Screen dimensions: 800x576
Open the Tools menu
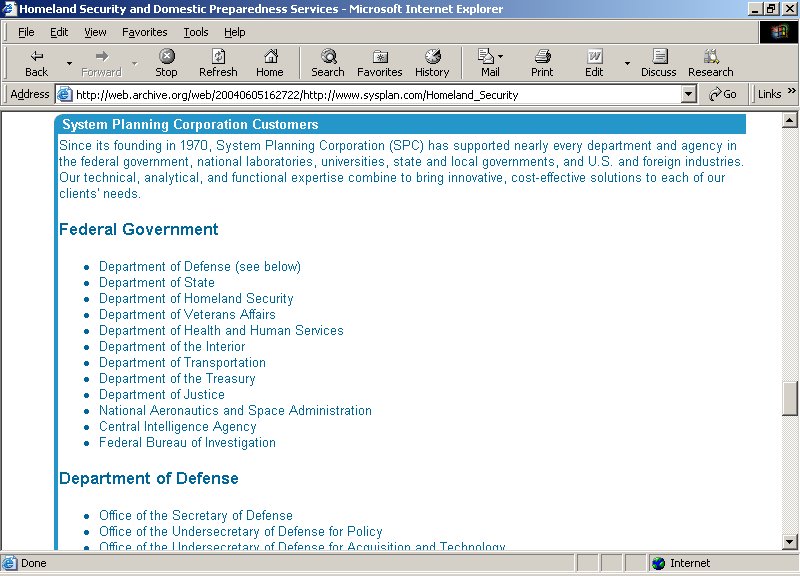pyautogui.click(x=196, y=32)
